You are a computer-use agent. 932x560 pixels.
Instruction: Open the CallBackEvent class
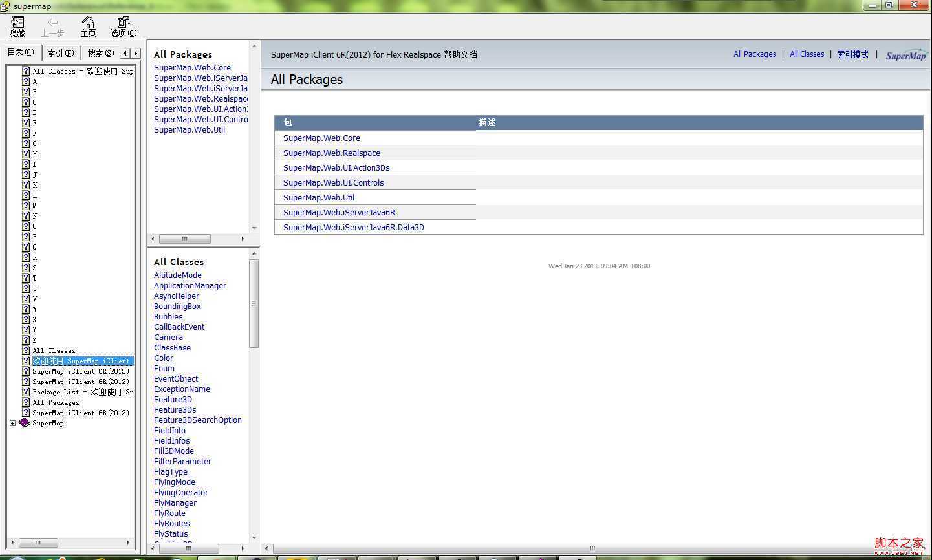click(x=179, y=327)
